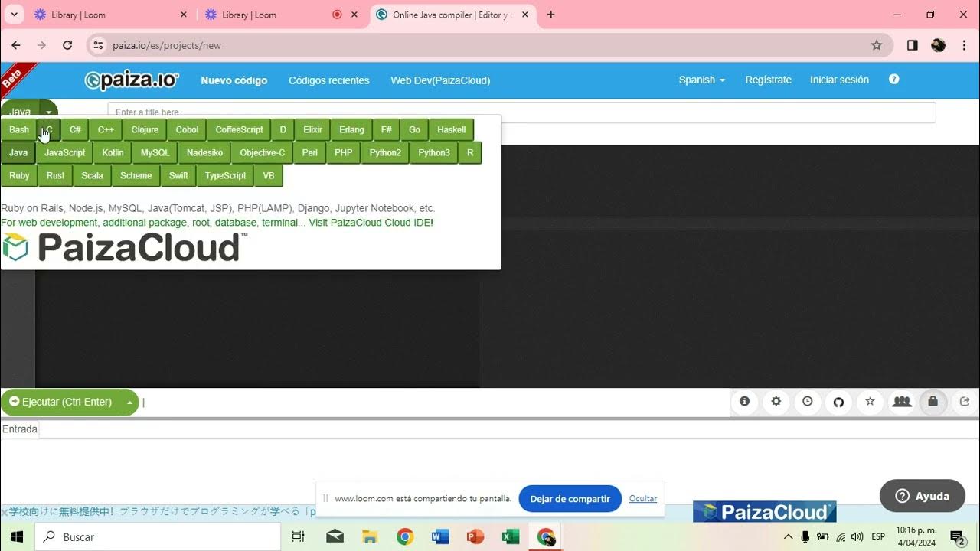Image resolution: width=980 pixels, height=551 pixels.
Task: Select C# language
Action: pyautogui.click(x=75, y=130)
